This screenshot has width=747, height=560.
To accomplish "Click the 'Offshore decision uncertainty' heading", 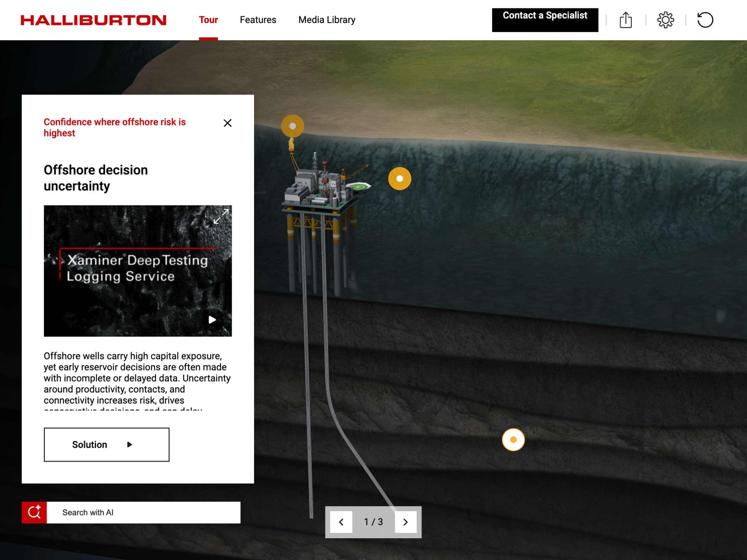I will click(96, 178).
